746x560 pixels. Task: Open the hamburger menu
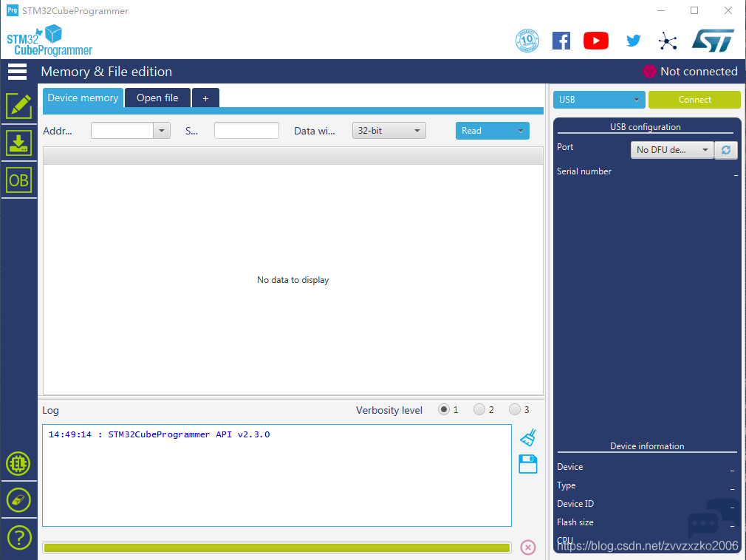click(17, 72)
